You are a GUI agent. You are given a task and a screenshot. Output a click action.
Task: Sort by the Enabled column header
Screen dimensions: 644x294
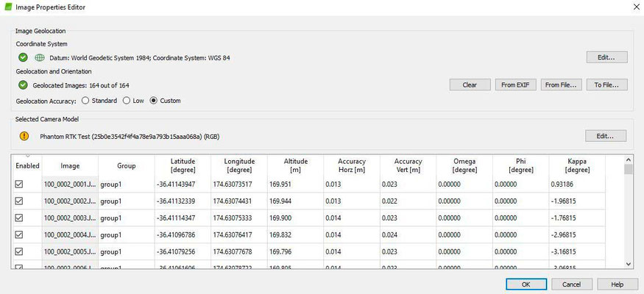click(x=27, y=165)
